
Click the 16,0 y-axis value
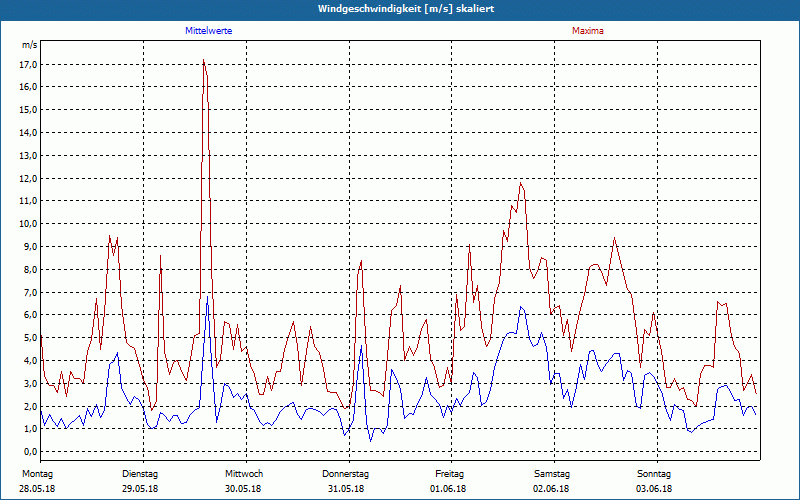[x=29, y=87]
